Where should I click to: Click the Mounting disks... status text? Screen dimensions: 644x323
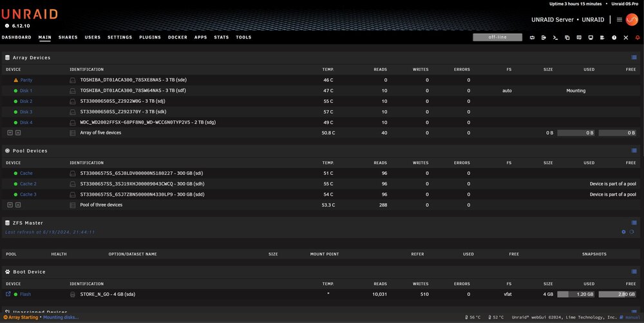pos(61,317)
